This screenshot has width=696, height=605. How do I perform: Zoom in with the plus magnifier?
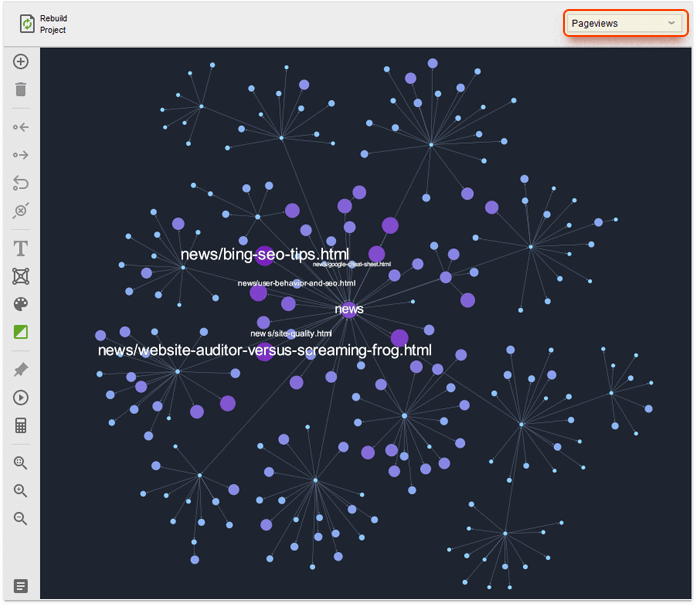(x=20, y=491)
